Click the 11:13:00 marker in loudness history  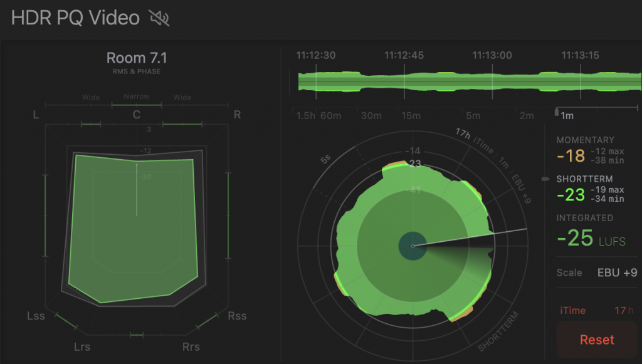pos(492,55)
